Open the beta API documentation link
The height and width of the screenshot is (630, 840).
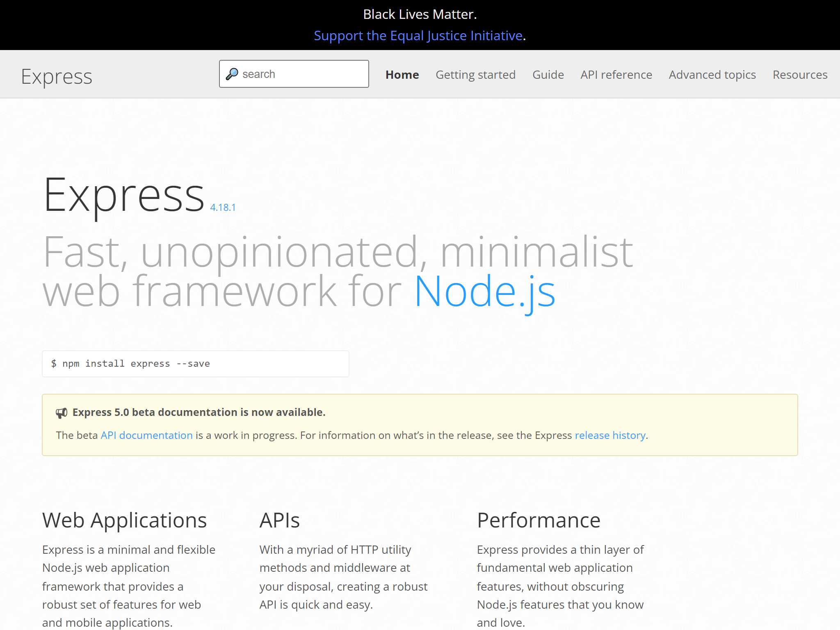(x=146, y=435)
